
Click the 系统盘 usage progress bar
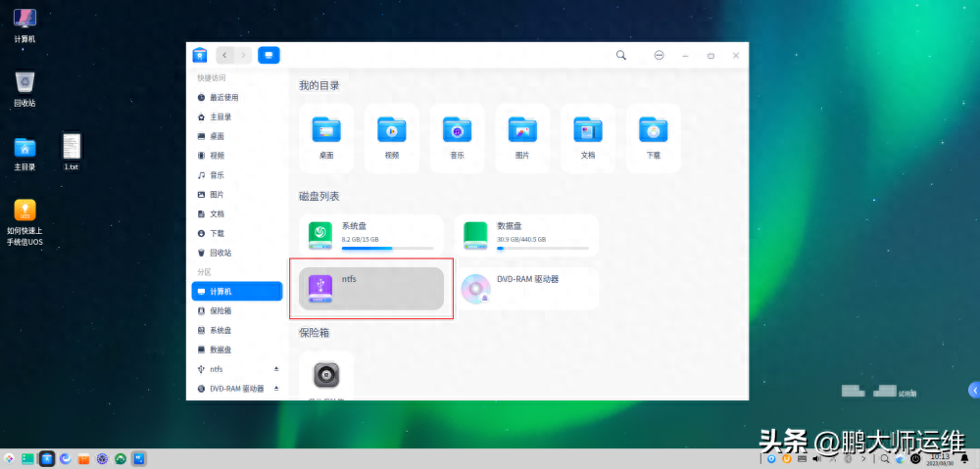[387, 248]
